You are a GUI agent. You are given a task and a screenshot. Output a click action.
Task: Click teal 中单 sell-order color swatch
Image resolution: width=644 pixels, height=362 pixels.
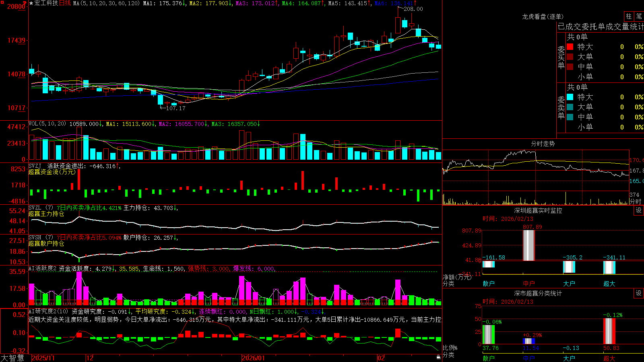click(570, 117)
